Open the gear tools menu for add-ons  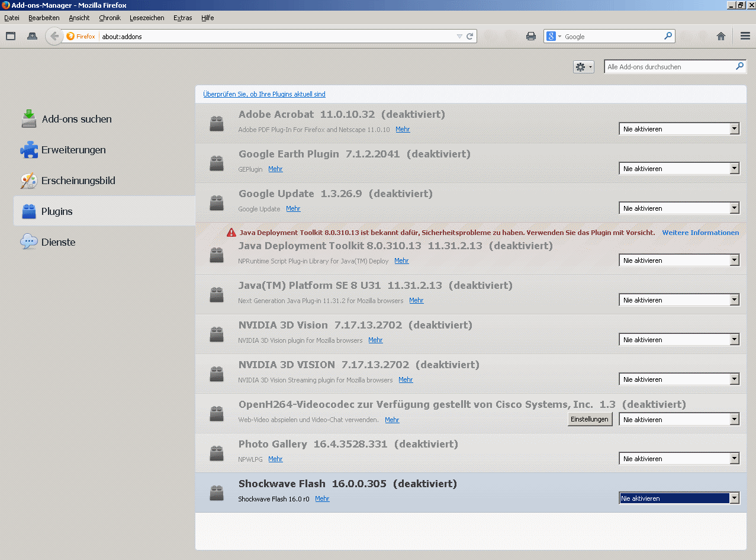click(583, 67)
